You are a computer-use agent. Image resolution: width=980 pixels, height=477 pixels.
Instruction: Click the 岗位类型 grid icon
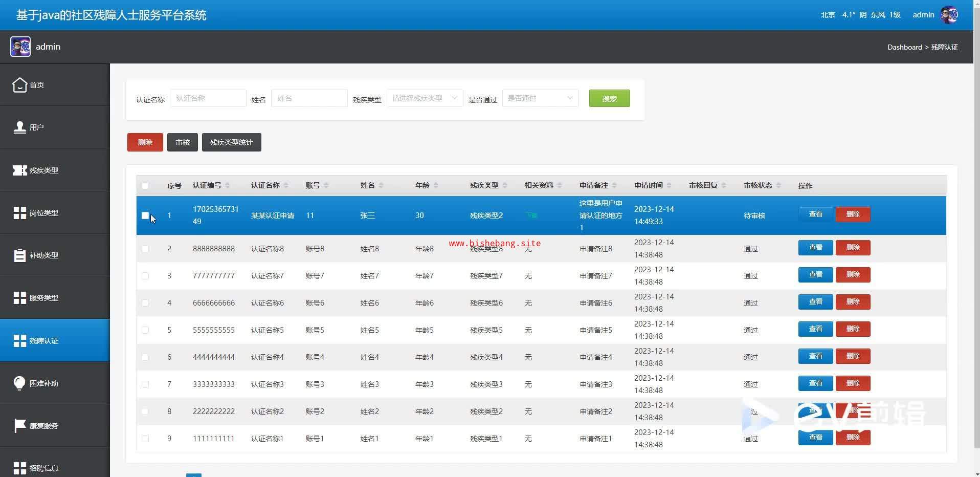(19, 213)
